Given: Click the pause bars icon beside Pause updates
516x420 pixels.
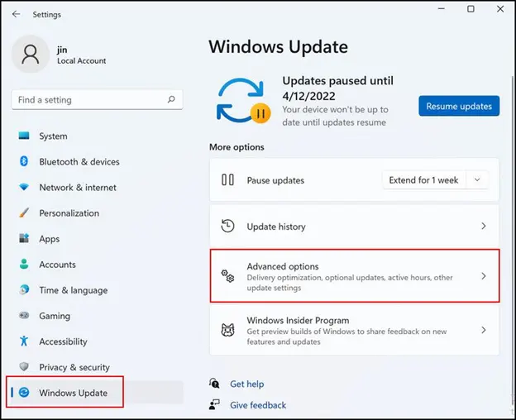Looking at the screenshot, I should click(x=227, y=180).
